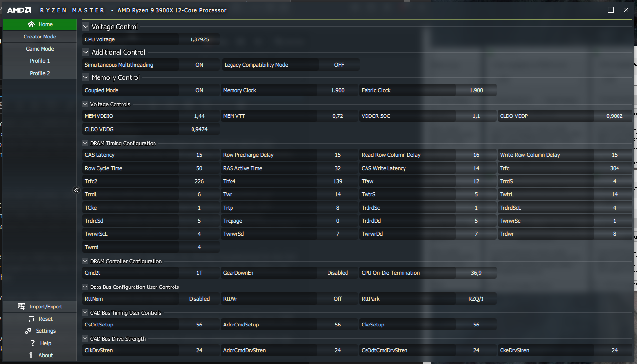Viewport: 637px width, 364px height.
Task: Click the MEM VDDIO value 1,44
Action: coord(199,116)
